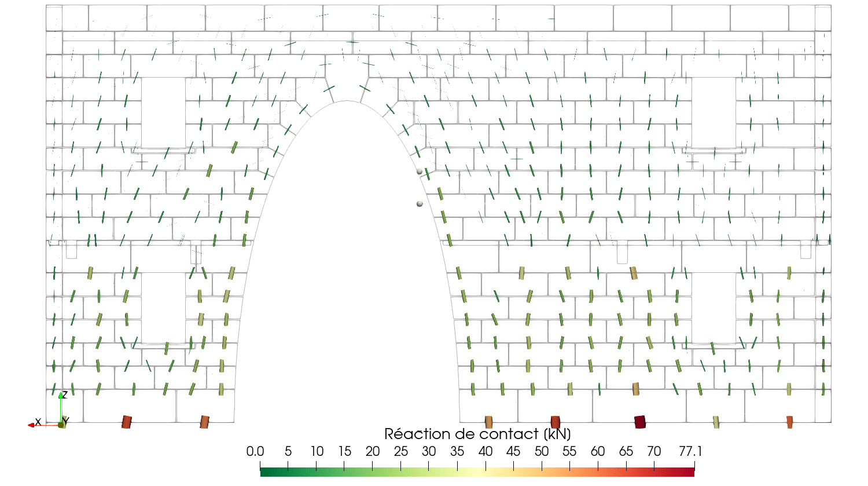Screen dimensions: 868x486
Task: Click the "0.0" legend tick label
Action: click(255, 451)
